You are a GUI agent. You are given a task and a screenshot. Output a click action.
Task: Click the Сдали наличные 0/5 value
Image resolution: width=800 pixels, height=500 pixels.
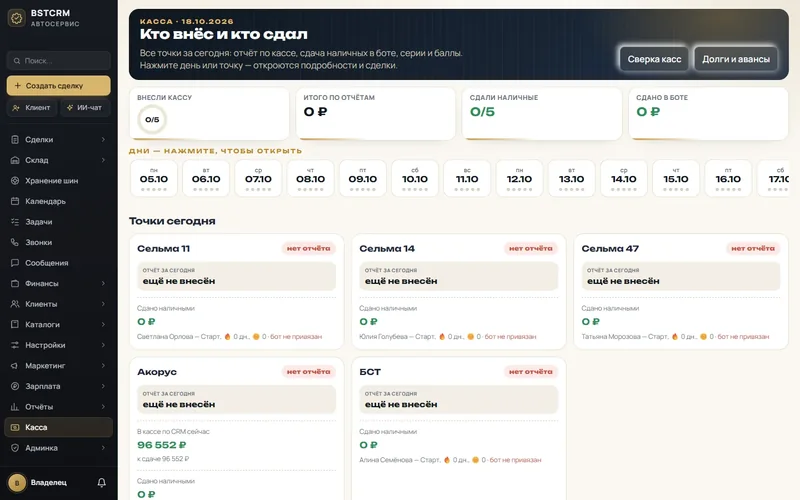click(482, 112)
